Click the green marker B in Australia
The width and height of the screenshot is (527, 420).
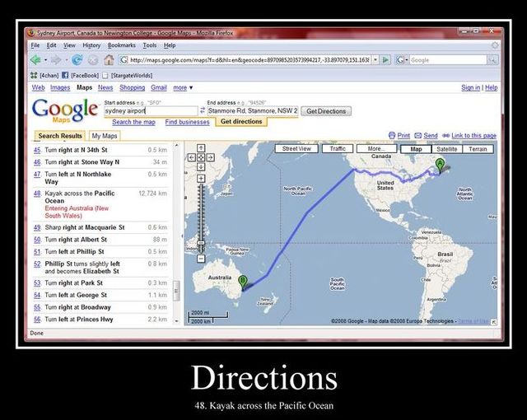(x=242, y=282)
